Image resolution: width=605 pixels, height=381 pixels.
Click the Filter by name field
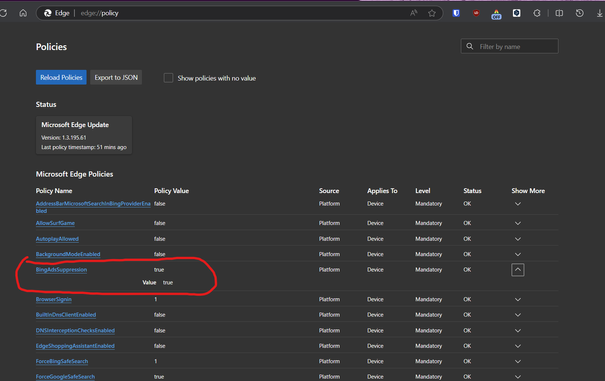coord(509,46)
